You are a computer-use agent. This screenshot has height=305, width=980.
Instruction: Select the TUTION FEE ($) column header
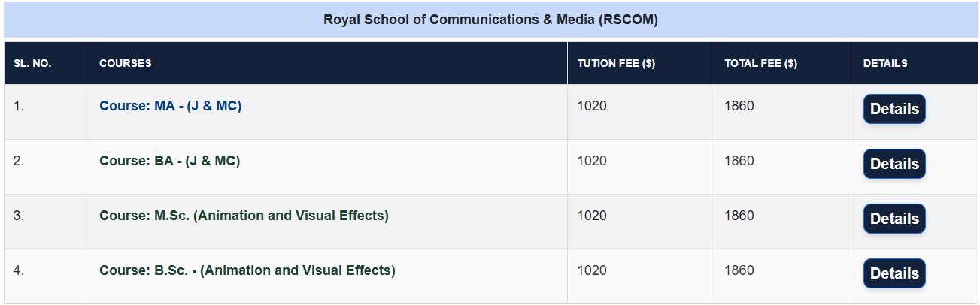pos(616,64)
